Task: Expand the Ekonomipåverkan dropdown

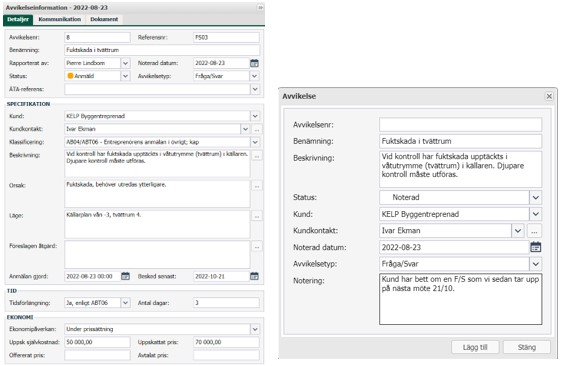Action: pos(255,329)
